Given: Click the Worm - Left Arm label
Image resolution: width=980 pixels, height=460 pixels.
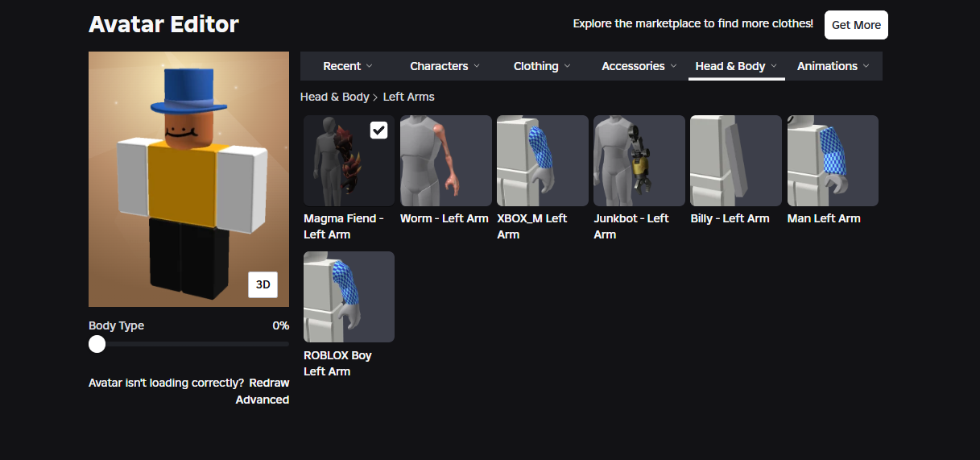Looking at the screenshot, I should tap(445, 218).
